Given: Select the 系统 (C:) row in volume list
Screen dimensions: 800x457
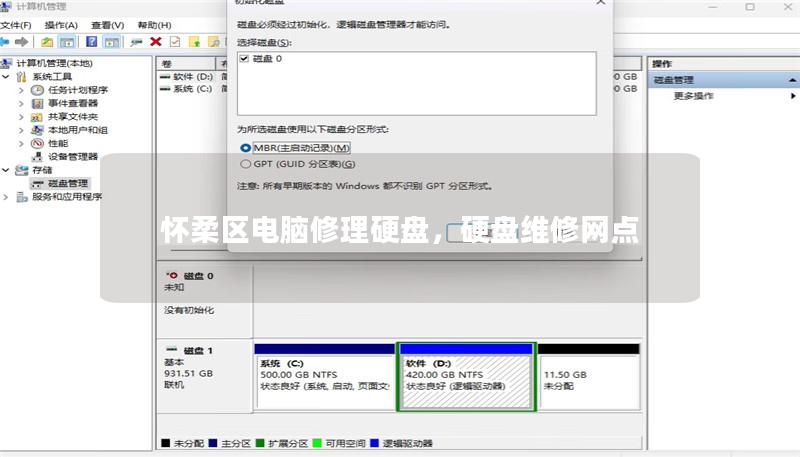Looking at the screenshot, I should (192, 89).
